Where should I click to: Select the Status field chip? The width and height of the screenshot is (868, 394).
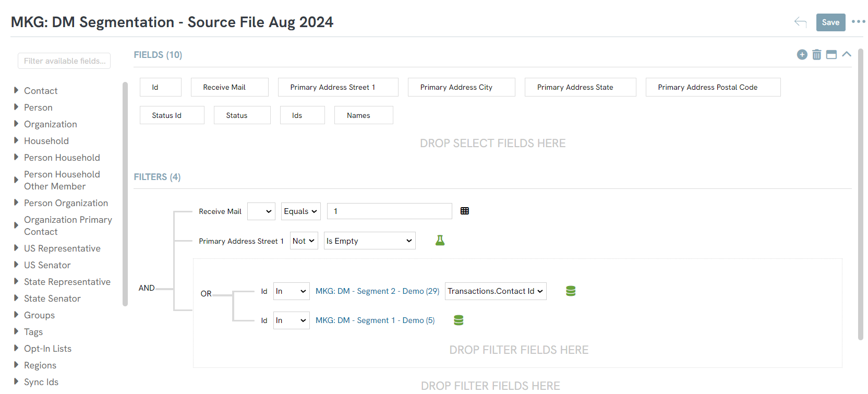(x=242, y=115)
